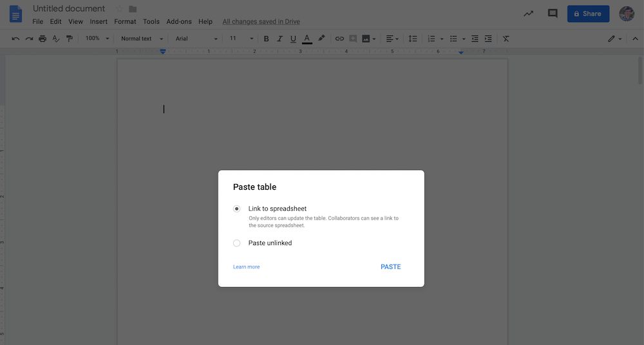Image resolution: width=644 pixels, height=345 pixels.
Task: Select the Link to spreadsheet option
Action: [237, 209]
